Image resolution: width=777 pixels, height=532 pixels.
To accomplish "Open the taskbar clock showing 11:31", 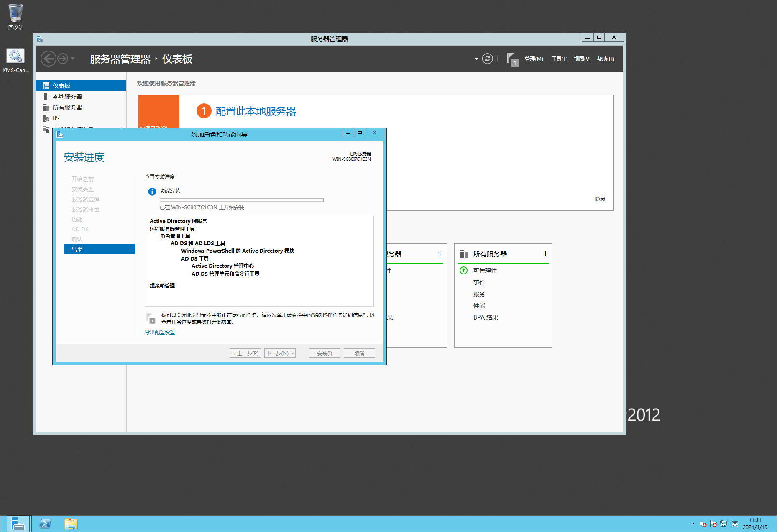I will click(755, 524).
